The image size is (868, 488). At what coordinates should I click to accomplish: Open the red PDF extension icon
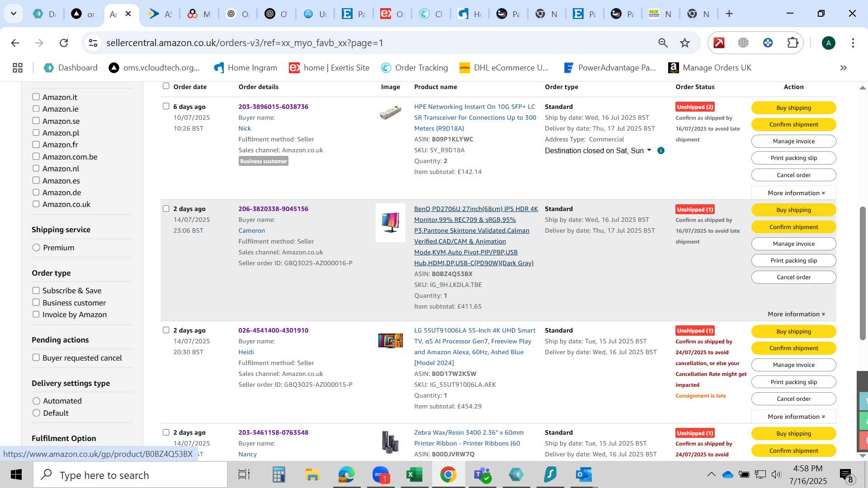[719, 43]
